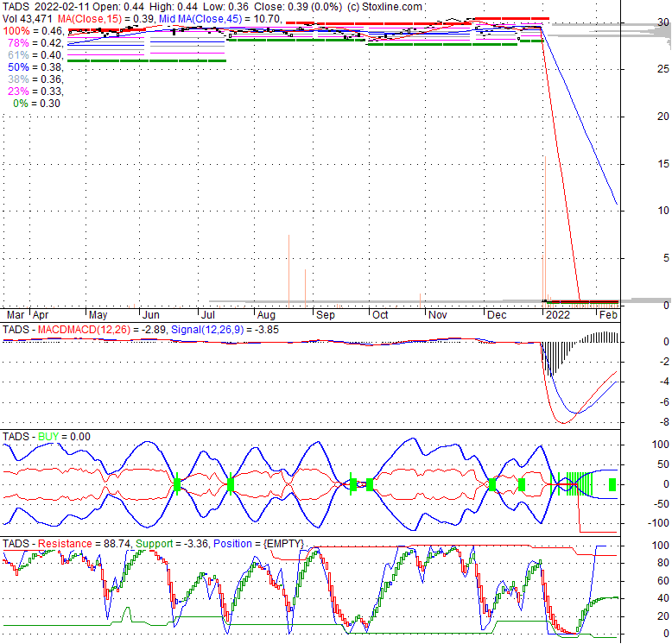Click the 'Mid MA(Close,45) = 10.70' label
This screenshot has width=672, height=644.
tap(220, 19)
